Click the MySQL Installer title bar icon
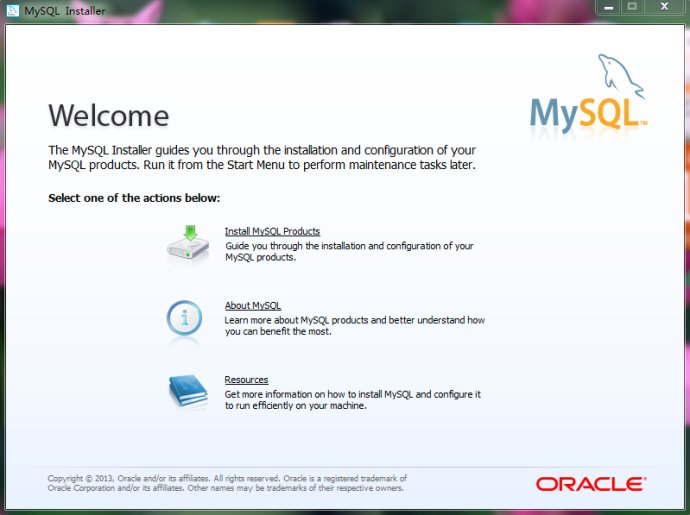This screenshot has height=515, width=690. (13, 10)
